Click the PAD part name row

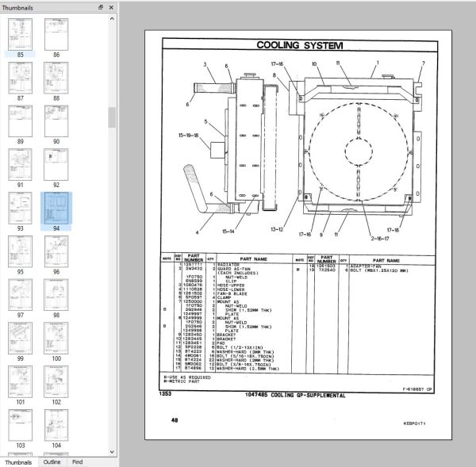pos(221,343)
